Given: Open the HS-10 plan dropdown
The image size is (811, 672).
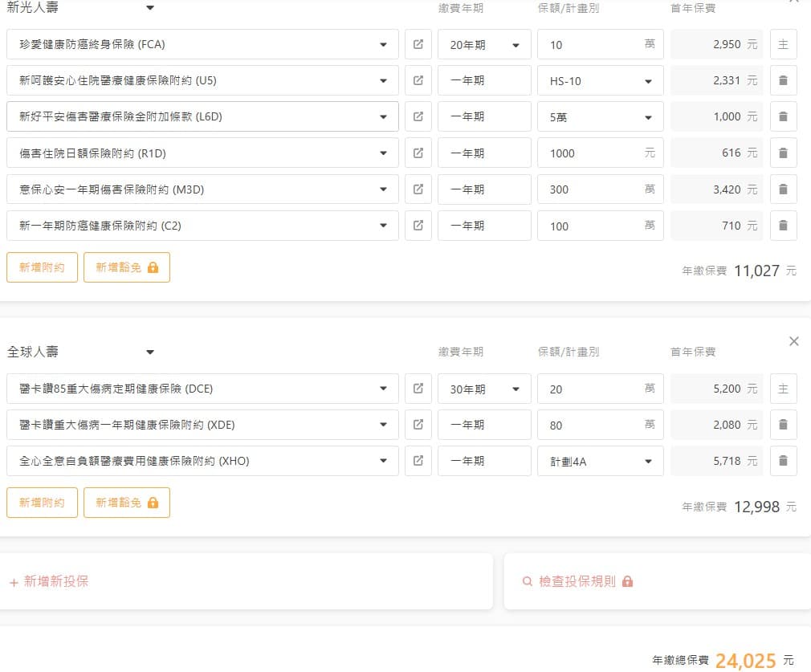Looking at the screenshot, I should [x=600, y=81].
